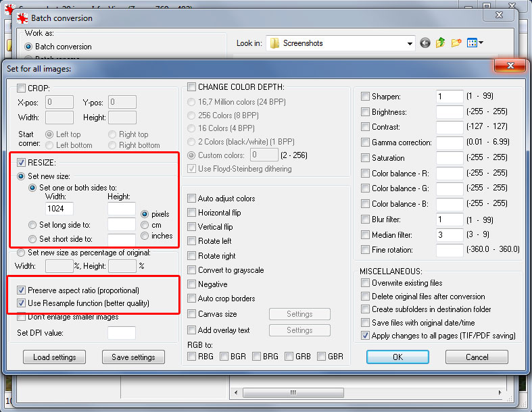Image resolution: width=532 pixels, height=412 pixels.
Task: Go up one folder level
Action: point(441,43)
